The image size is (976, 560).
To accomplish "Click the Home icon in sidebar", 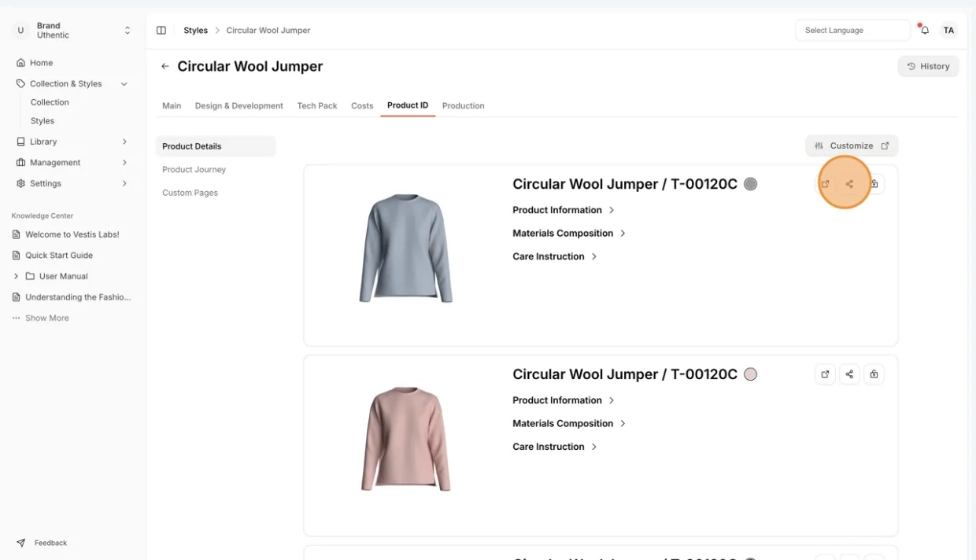I will [x=20, y=63].
